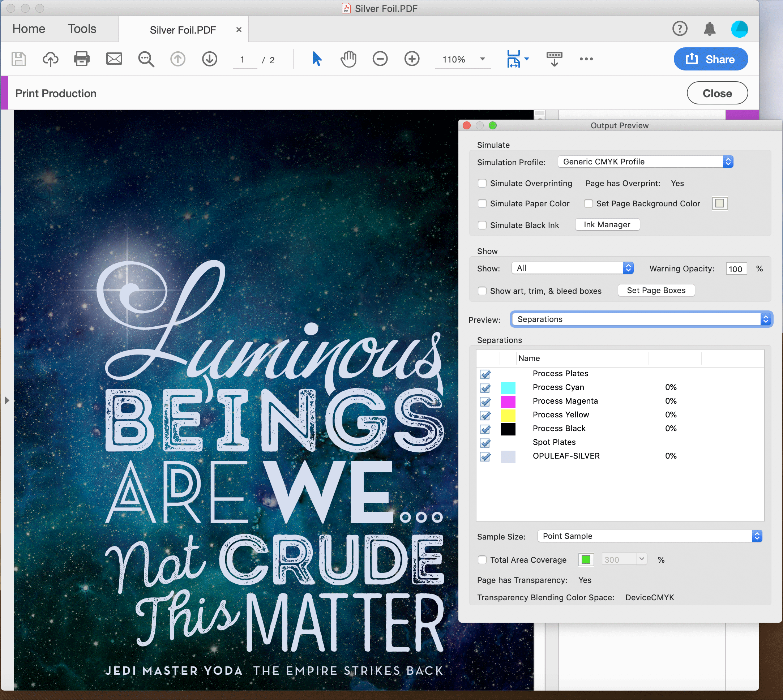Zoom in using the plus icon
Viewport: 783px width, 700px height.
click(412, 59)
